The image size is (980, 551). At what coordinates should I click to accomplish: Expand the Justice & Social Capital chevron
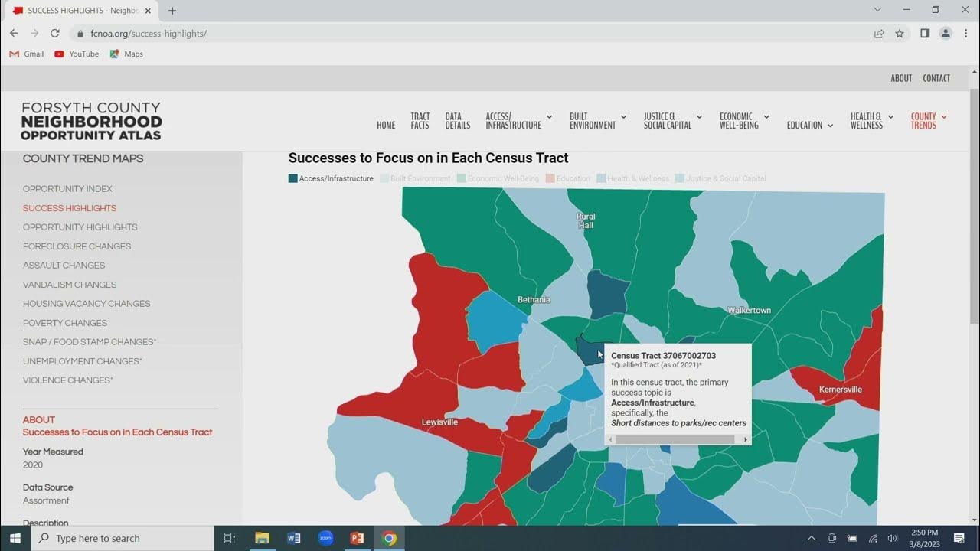698,117
